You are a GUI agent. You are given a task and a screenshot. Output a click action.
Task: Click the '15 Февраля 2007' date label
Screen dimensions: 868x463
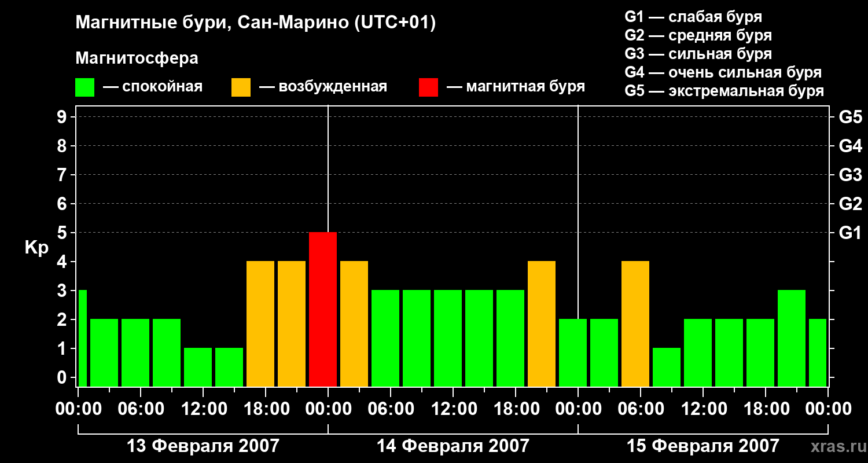(703, 446)
